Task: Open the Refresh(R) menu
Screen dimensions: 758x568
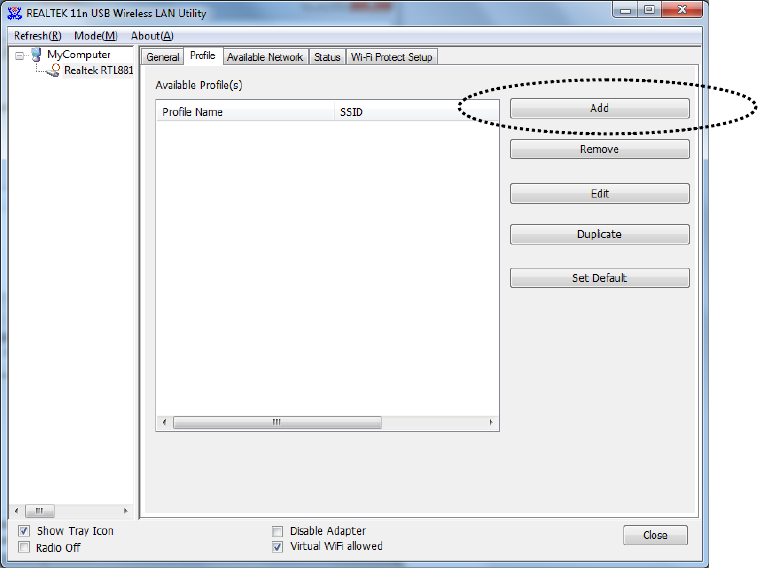Action: (x=38, y=36)
